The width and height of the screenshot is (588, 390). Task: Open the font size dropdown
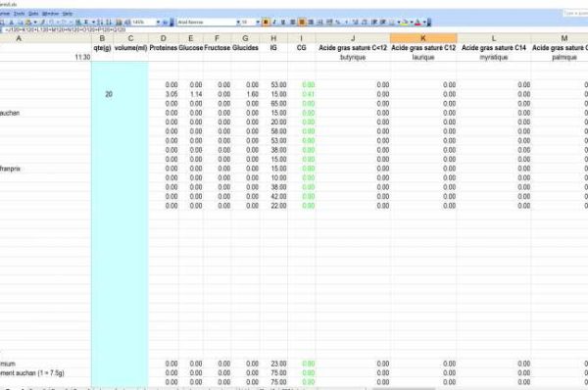(x=258, y=23)
